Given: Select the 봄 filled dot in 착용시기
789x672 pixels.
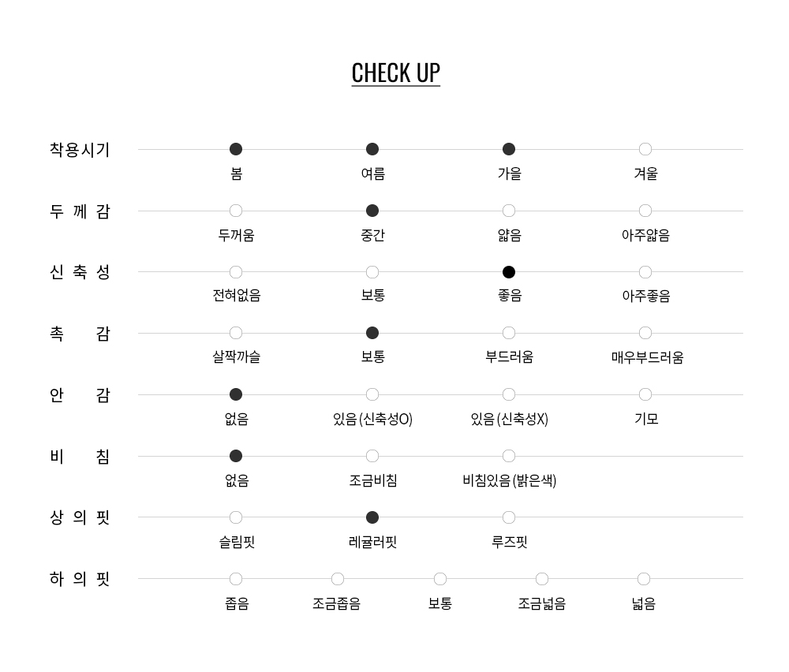Looking at the screenshot, I should point(236,149).
